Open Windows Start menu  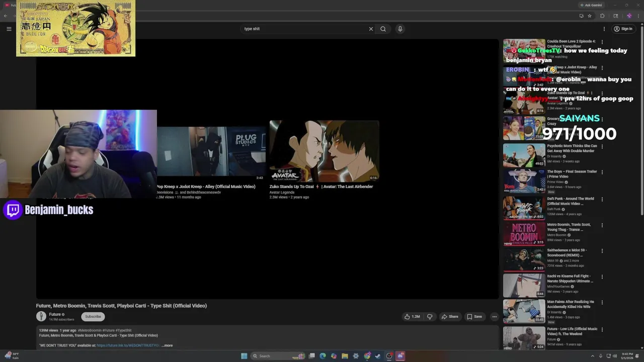[x=244, y=356]
